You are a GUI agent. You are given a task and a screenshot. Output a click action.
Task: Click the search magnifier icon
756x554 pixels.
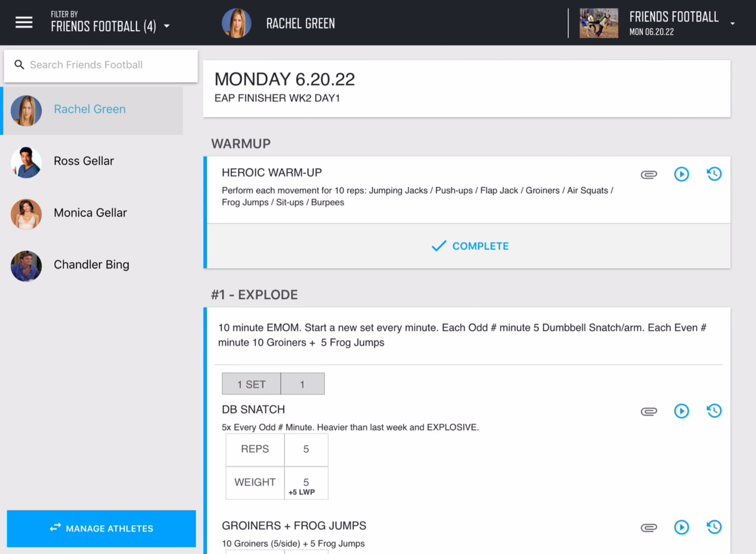[19, 65]
